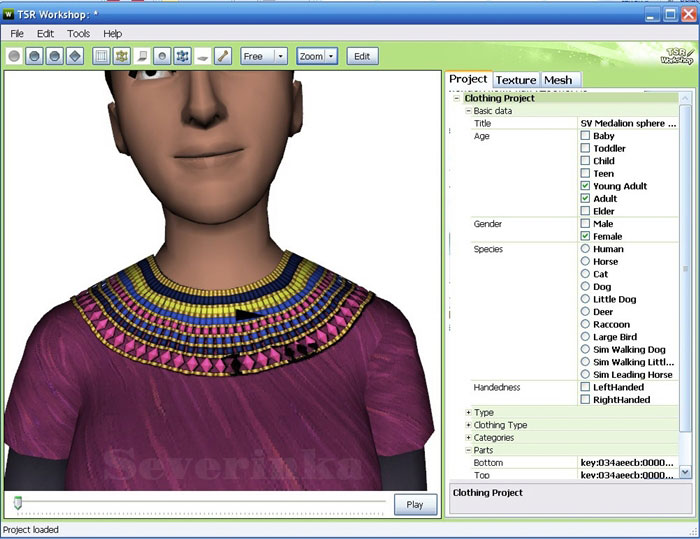The image size is (700, 539).
Task: Open the Free camera mode dropdown
Action: pyautogui.click(x=264, y=56)
